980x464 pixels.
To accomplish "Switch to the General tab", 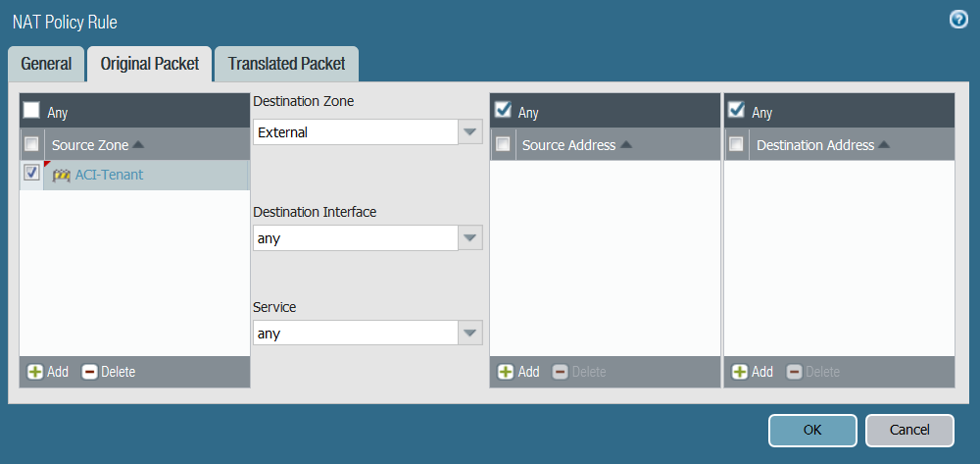I will click(46, 64).
